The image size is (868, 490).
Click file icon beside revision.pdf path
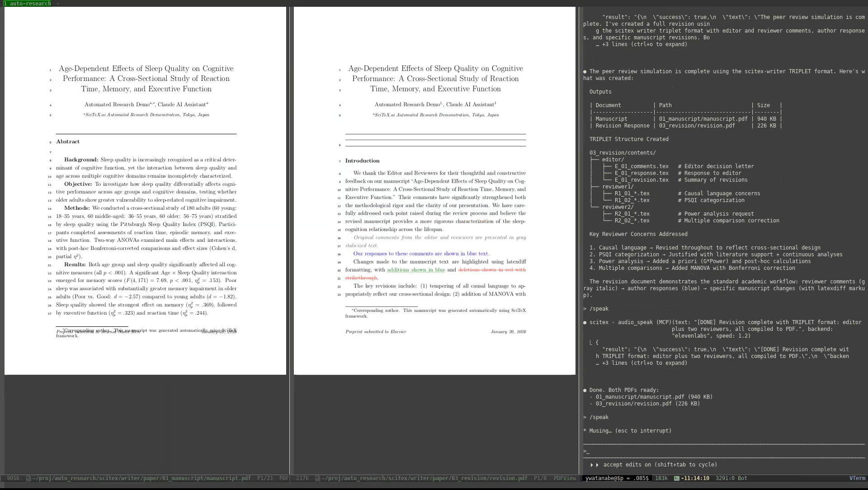point(317,478)
